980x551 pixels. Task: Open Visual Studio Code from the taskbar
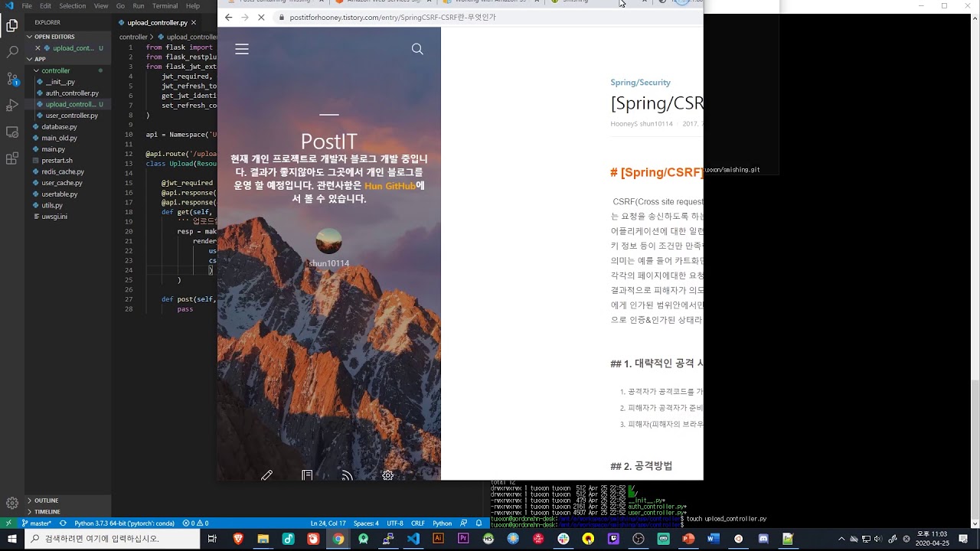coord(413,539)
